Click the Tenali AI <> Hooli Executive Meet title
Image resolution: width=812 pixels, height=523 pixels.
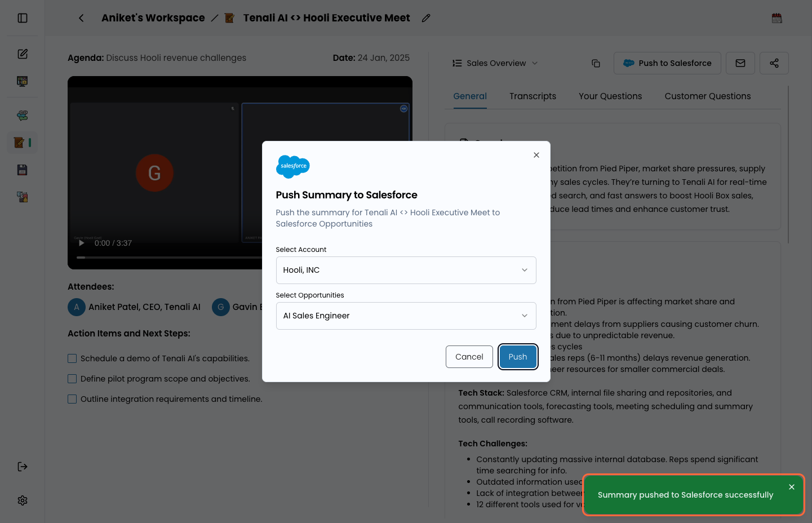tap(327, 18)
